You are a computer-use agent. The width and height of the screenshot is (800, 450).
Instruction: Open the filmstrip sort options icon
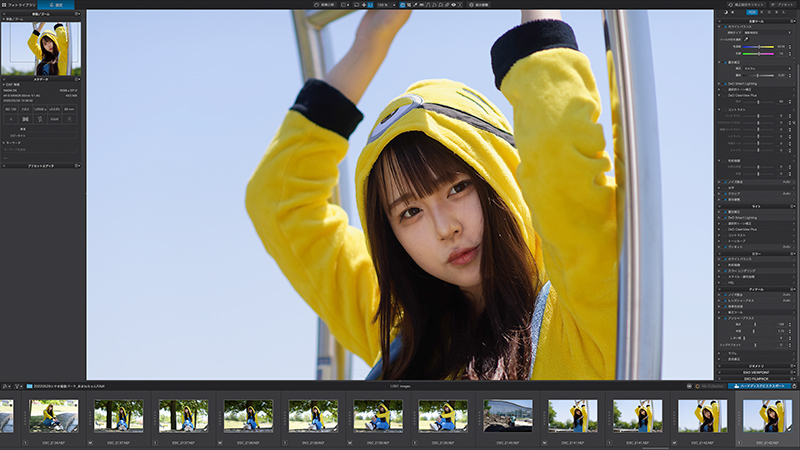pos(6,386)
